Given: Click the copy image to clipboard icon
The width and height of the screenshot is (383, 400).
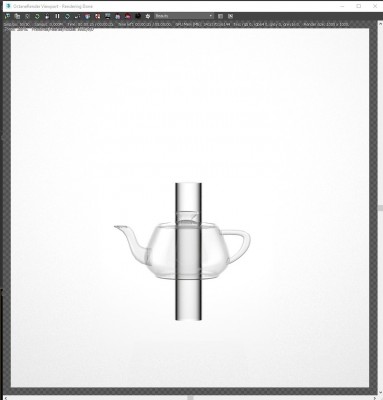Looking at the screenshot, I should tap(17, 16).
